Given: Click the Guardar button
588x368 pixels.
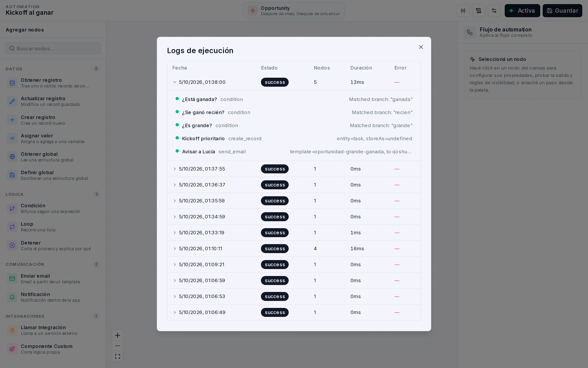Looking at the screenshot, I should click(x=562, y=10).
